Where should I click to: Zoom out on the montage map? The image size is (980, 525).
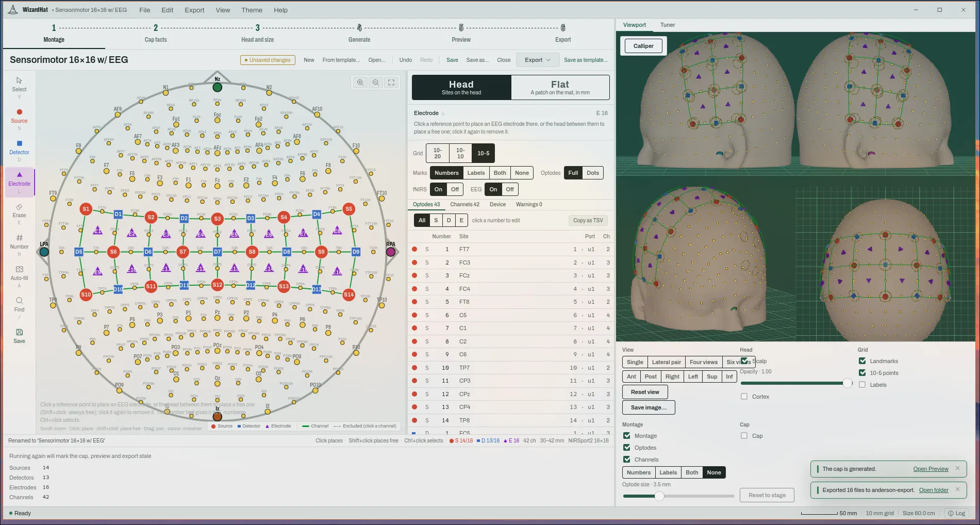[x=376, y=83]
